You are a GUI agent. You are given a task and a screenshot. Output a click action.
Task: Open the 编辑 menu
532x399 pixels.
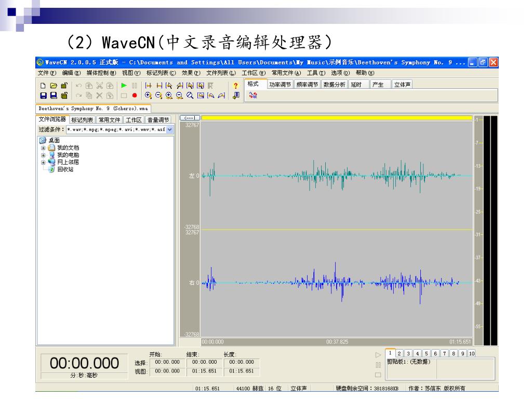pos(71,73)
